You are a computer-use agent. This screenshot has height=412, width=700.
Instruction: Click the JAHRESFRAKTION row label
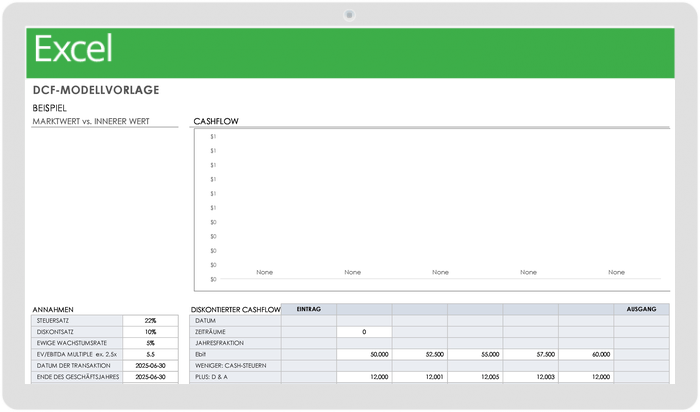point(235,343)
